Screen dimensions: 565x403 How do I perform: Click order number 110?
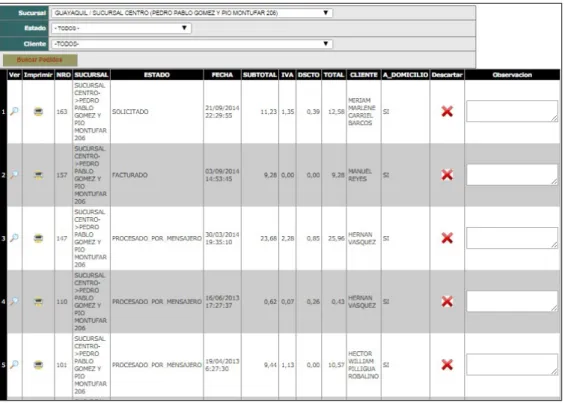[62, 302]
